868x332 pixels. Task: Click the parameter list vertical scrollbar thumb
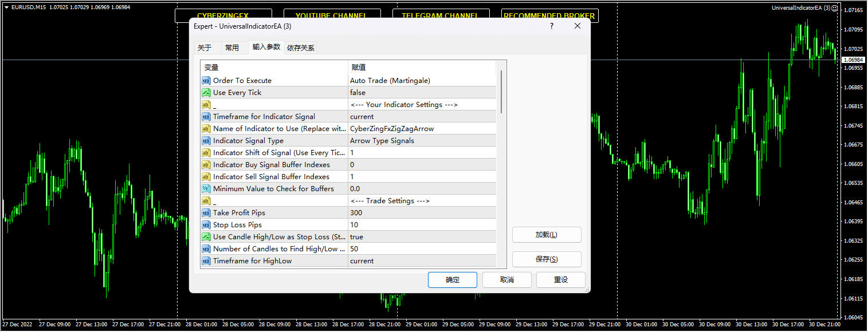501,92
